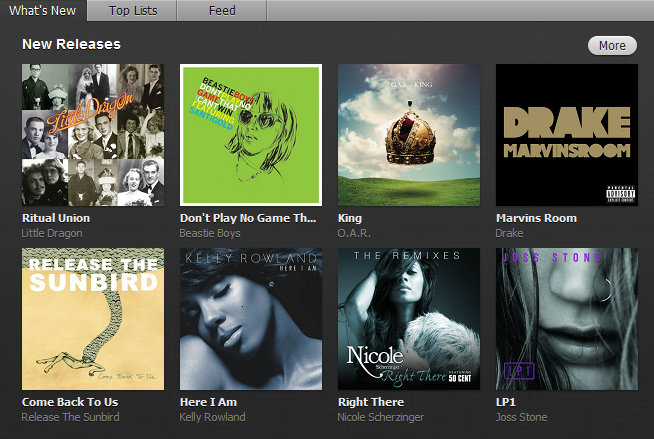Click the Right There title link

point(371,402)
